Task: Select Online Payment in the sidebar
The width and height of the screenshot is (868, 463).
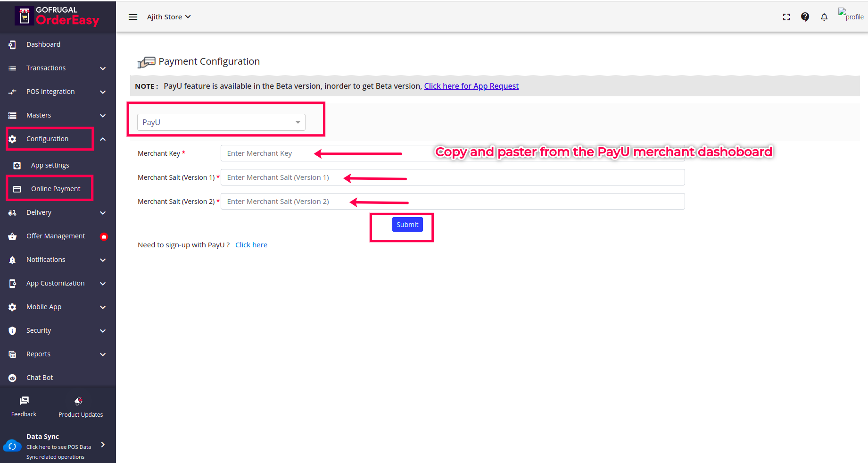Action: click(x=56, y=189)
